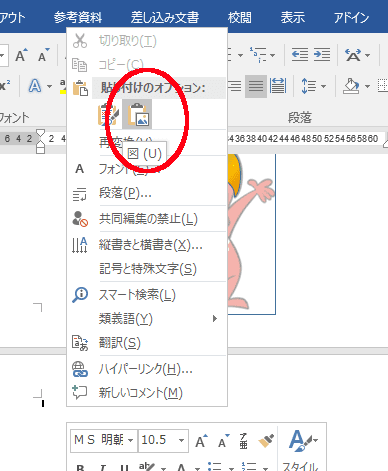This screenshot has height=471, width=388.
Task: Expand the multilevel list dropdown arrow
Action: point(272,55)
